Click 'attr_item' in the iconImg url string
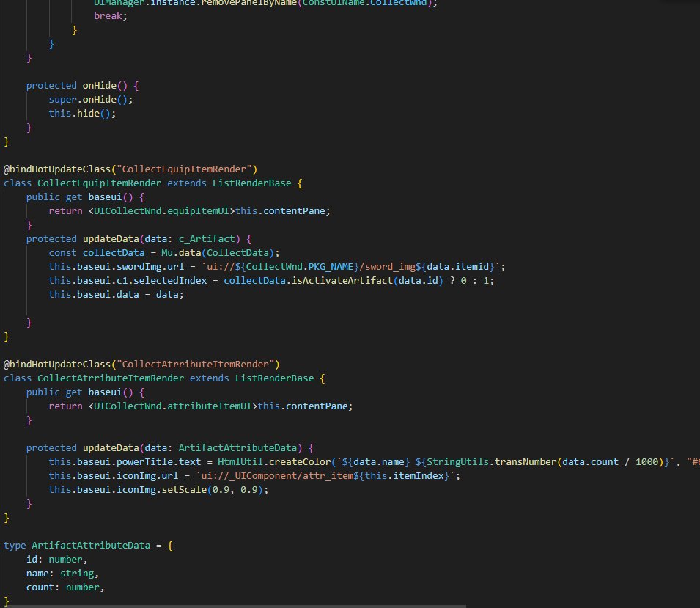 [328, 475]
